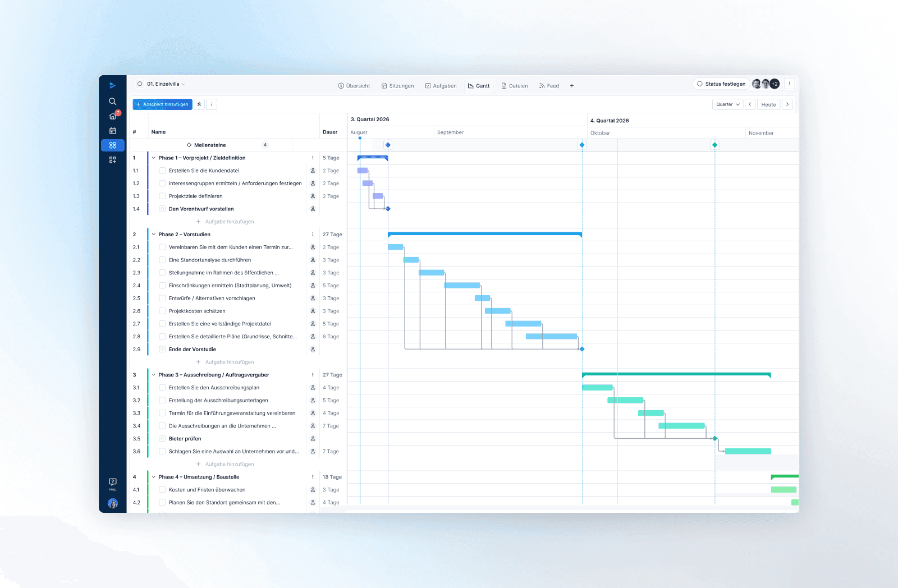Click +2 members avatar badge
This screenshot has width=898, height=588.
(775, 84)
